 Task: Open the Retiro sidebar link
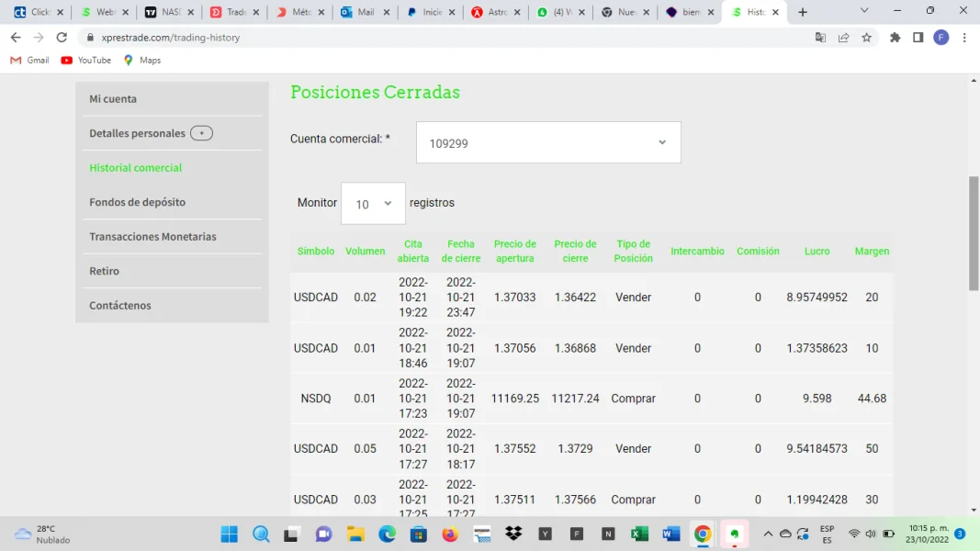[x=104, y=271]
